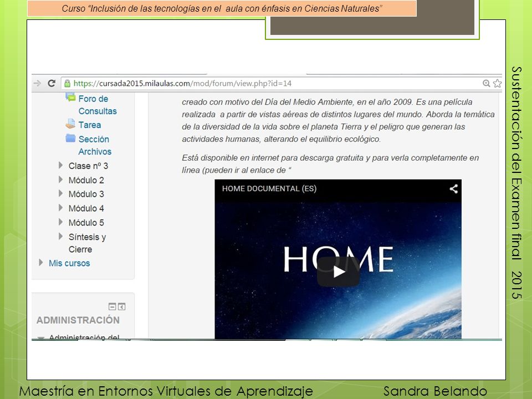This screenshot has width=532, height=399.
Task: Expand the Módulo 3 tree node
Action: [x=60, y=193]
